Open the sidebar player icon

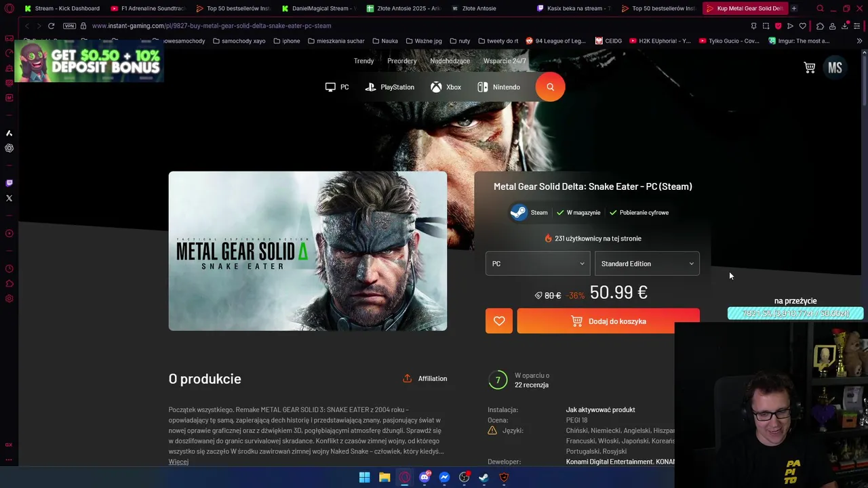click(x=9, y=233)
